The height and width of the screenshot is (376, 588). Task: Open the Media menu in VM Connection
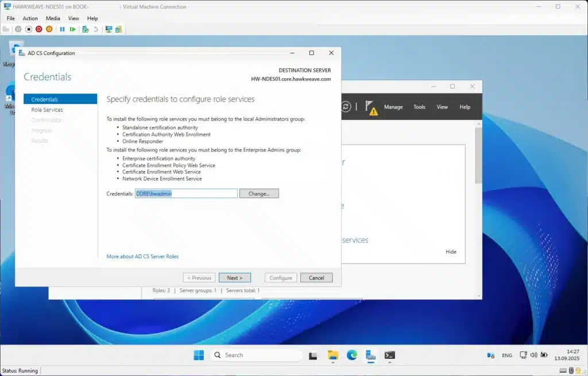[x=53, y=18]
